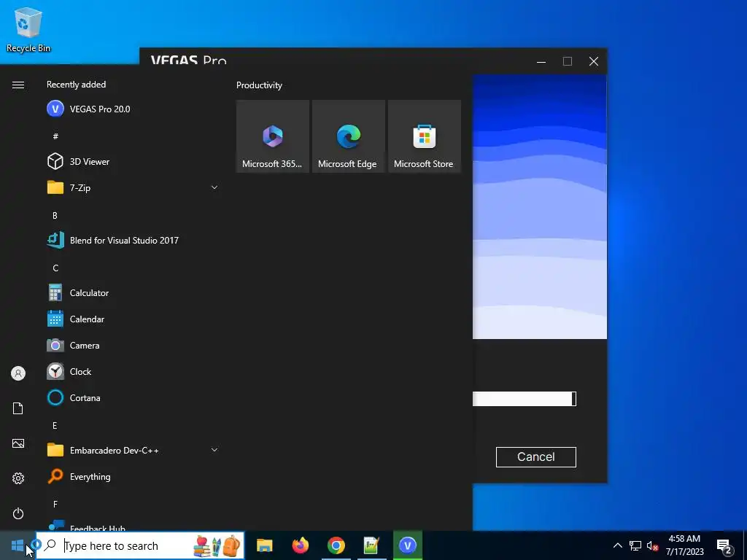Open the user account icon
Viewport: 747px width, 560px height.
pyautogui.click(x=18, y=373)
